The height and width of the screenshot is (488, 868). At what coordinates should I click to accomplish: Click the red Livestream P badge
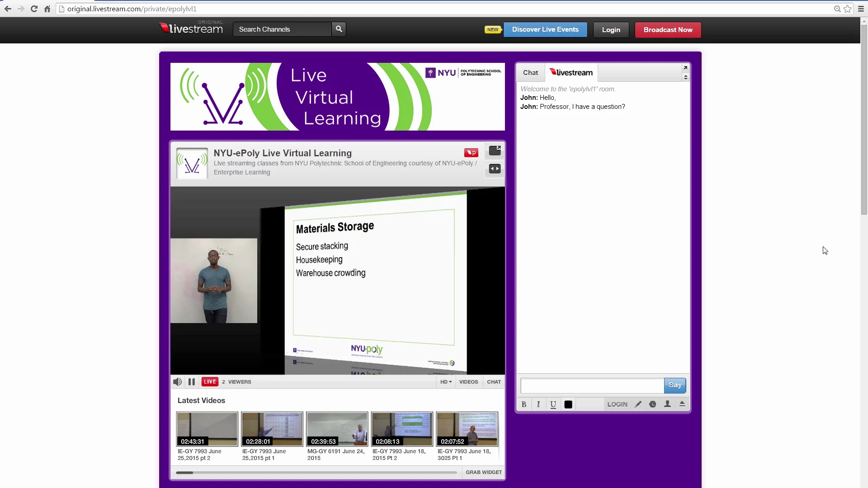coord(471,153)
